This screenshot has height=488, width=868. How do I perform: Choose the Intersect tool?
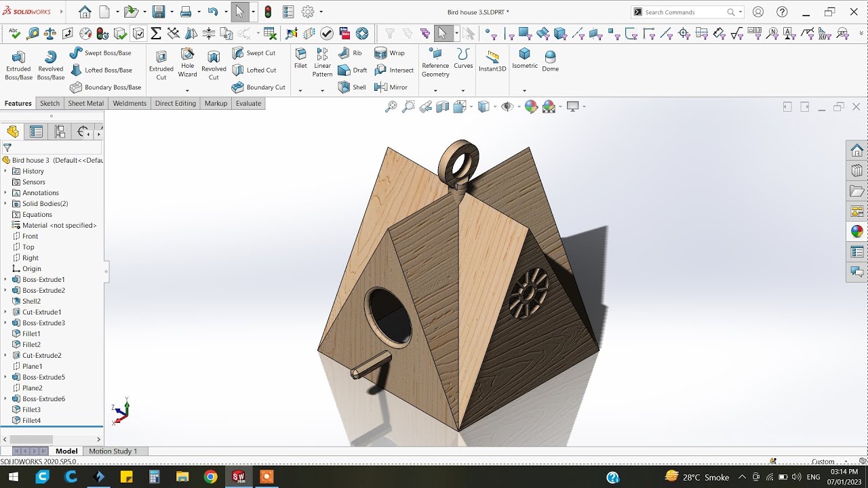(394, 70)
